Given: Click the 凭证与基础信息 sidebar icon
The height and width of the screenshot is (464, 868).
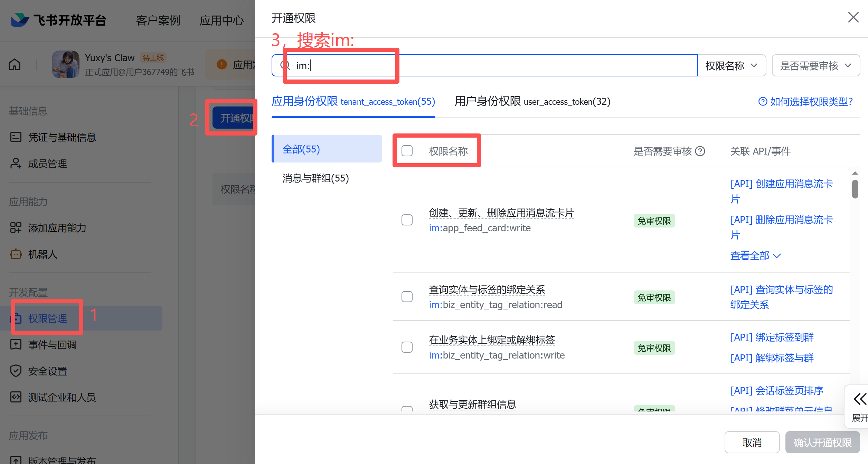Looking at the screenshot, I should [16, 137].
